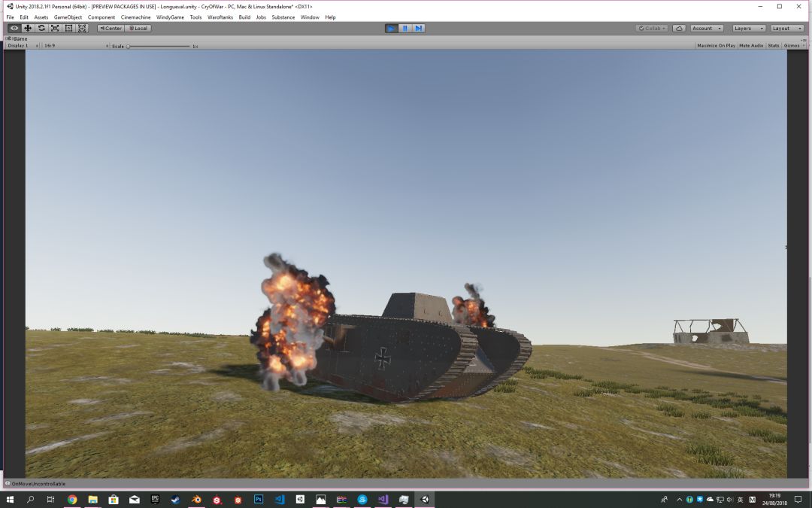The image size is (812, 508).
Task: Open the Substance menu
Action: pos(283,17)
